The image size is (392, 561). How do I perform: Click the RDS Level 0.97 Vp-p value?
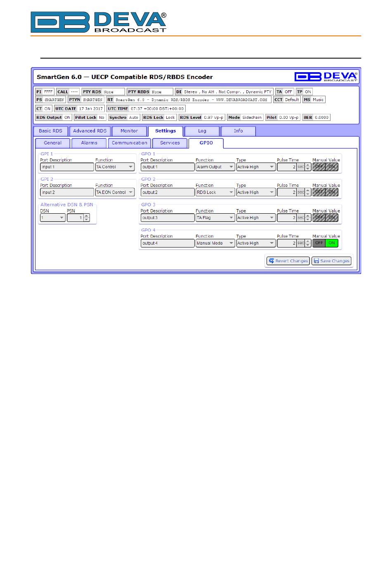pyautogui.click(x=213, y=117)
